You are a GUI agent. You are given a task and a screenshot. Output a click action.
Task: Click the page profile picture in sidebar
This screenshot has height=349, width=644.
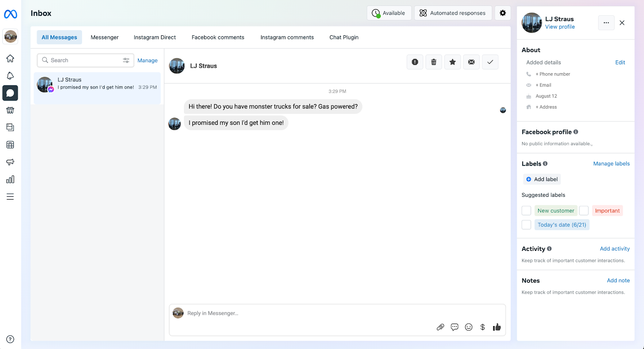click(10, 37)
